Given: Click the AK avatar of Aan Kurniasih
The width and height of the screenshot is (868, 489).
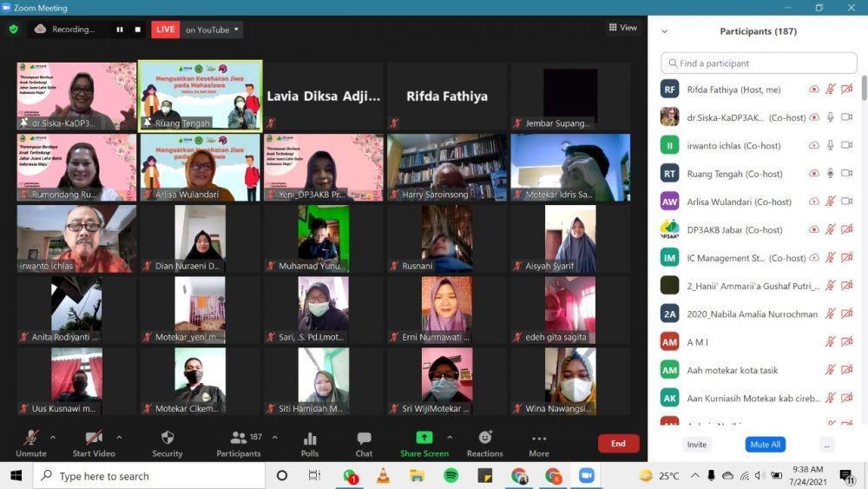Looking at the screenshot, I should 670,398.
